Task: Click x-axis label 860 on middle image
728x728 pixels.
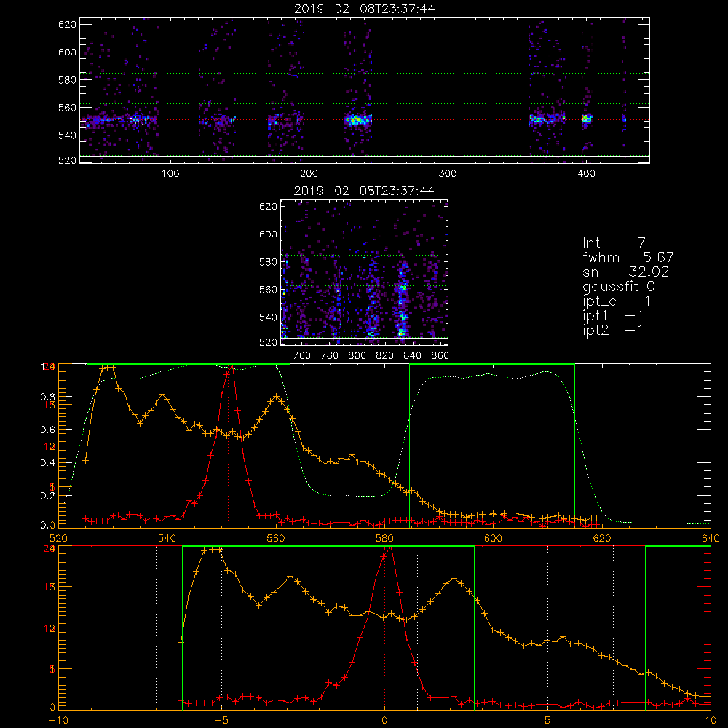Action: [x=440, y=356]
